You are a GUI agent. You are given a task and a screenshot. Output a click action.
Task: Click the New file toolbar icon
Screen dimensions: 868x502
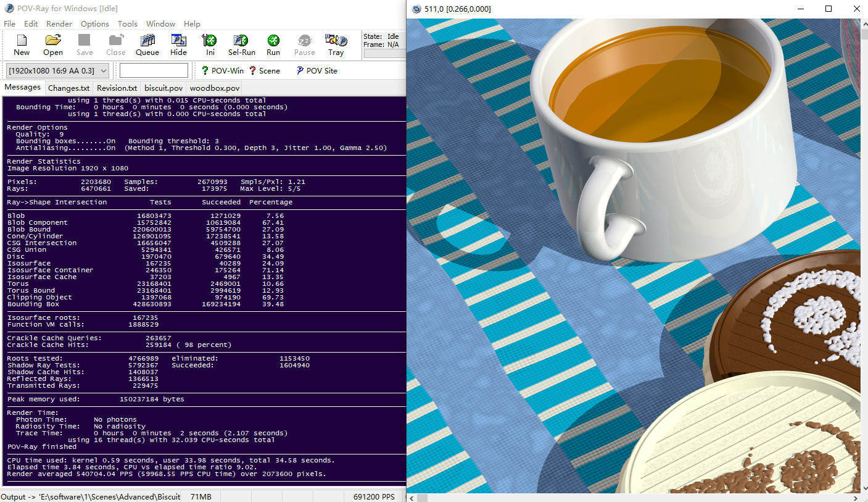[x=22, y=44]
